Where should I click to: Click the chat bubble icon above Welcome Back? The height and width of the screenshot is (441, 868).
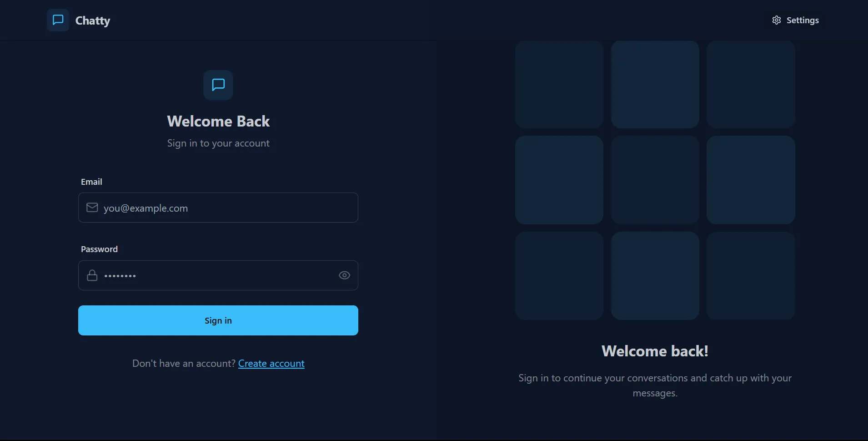coord(218,85)
